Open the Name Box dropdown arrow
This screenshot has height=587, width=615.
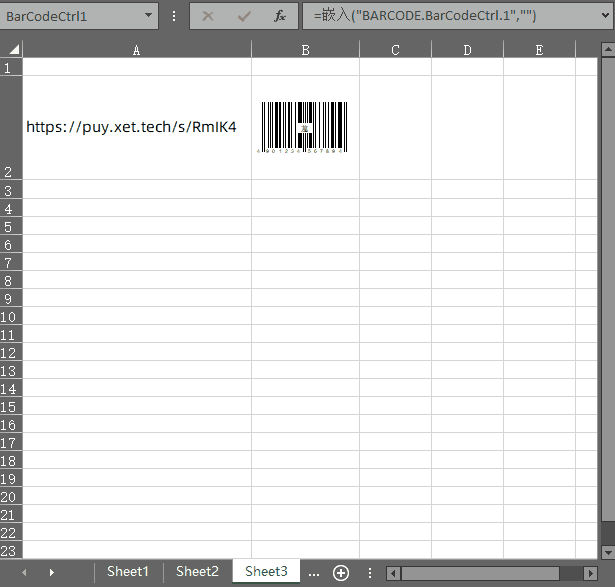click(148, 15)
